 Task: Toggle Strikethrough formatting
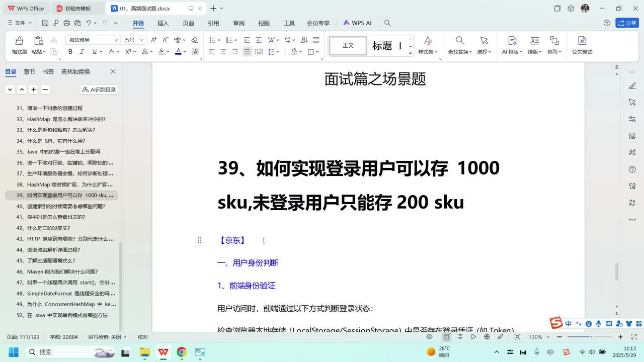pos(110,52)
